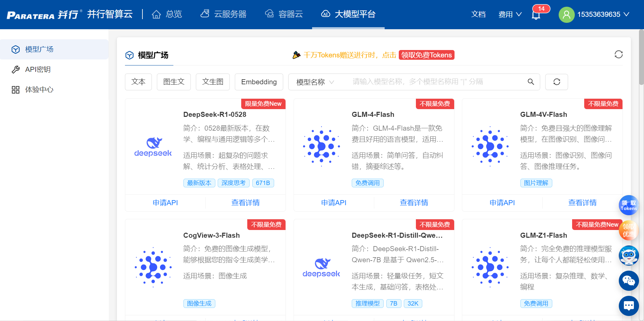
Task: Open the robot assistant floating icon
Action: pos(629,256)
